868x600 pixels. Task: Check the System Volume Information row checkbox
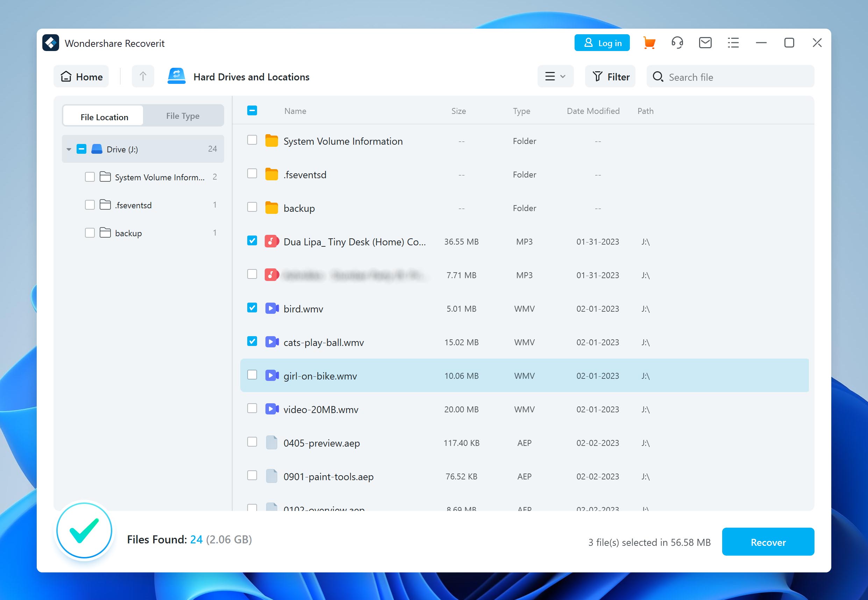pyautogui.click(x=252, y=140)
